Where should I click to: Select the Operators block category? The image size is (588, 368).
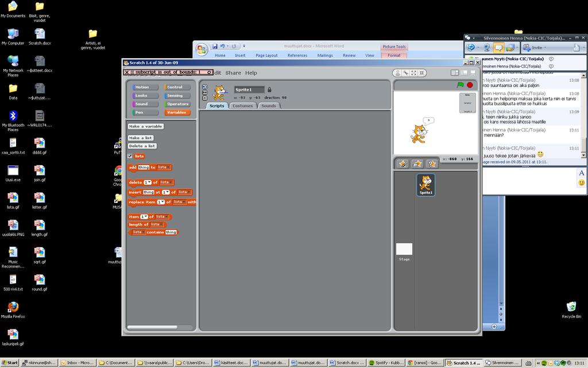coord(177,104)
